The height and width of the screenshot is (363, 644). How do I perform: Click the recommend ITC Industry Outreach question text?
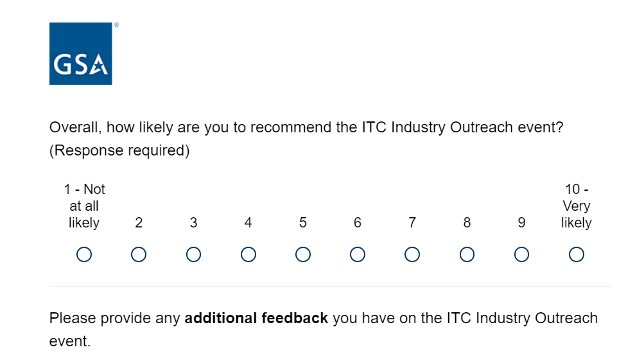pos(306,139)
